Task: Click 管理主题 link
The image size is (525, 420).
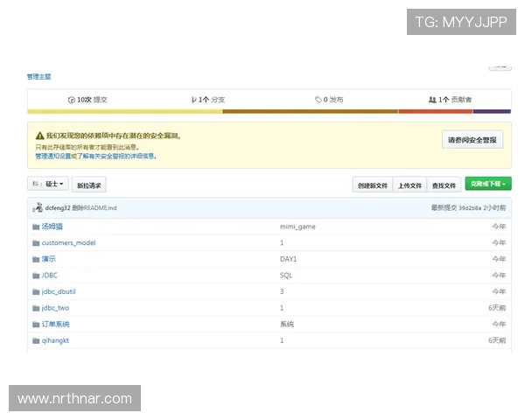Action: [x=38, y=77]
